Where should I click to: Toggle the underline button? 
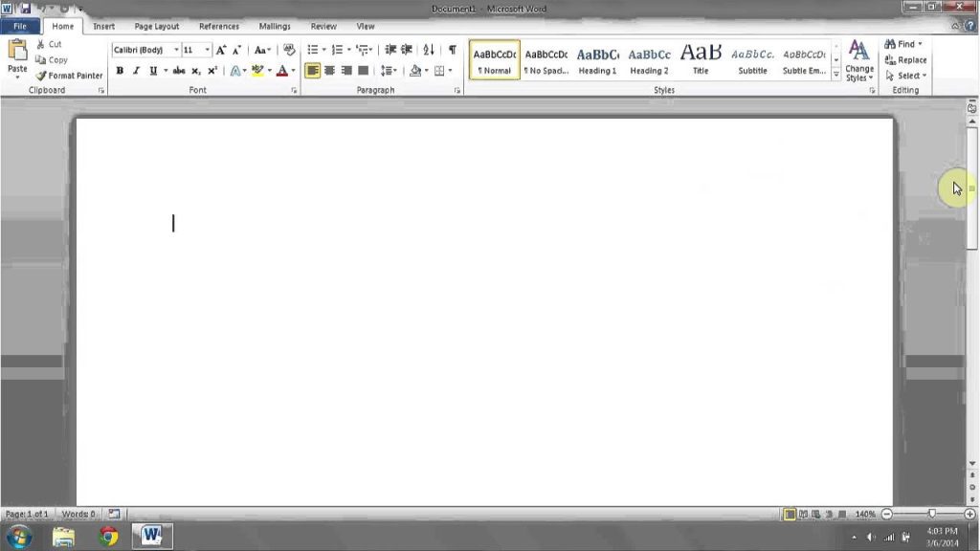[152, 70]
